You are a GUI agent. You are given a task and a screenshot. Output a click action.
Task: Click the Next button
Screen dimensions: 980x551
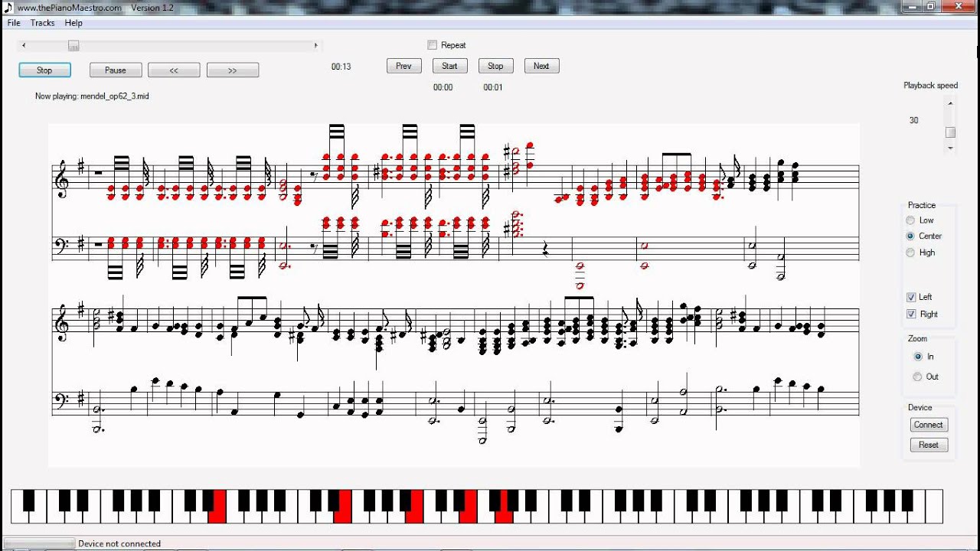[541, 66]
